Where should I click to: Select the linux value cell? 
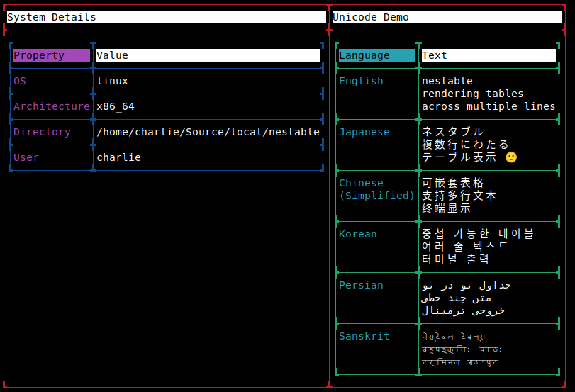[x=112, y=81]
